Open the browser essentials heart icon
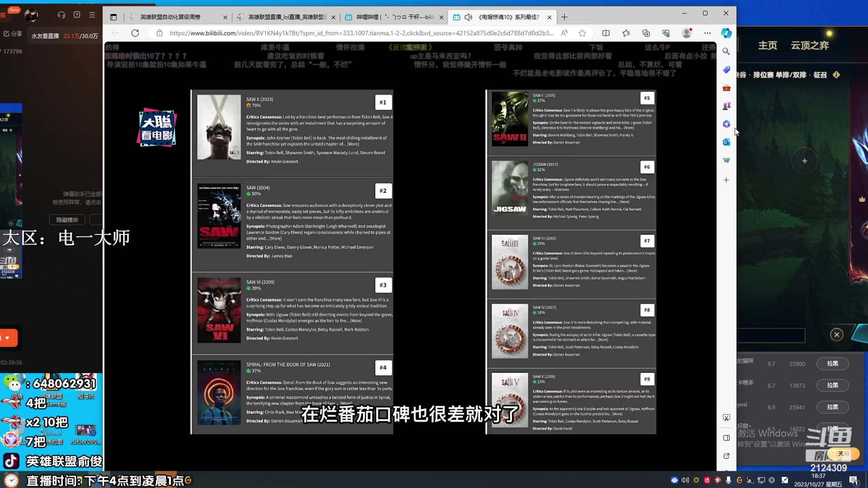Screen dimensions: 868x488 pos(666,33)
